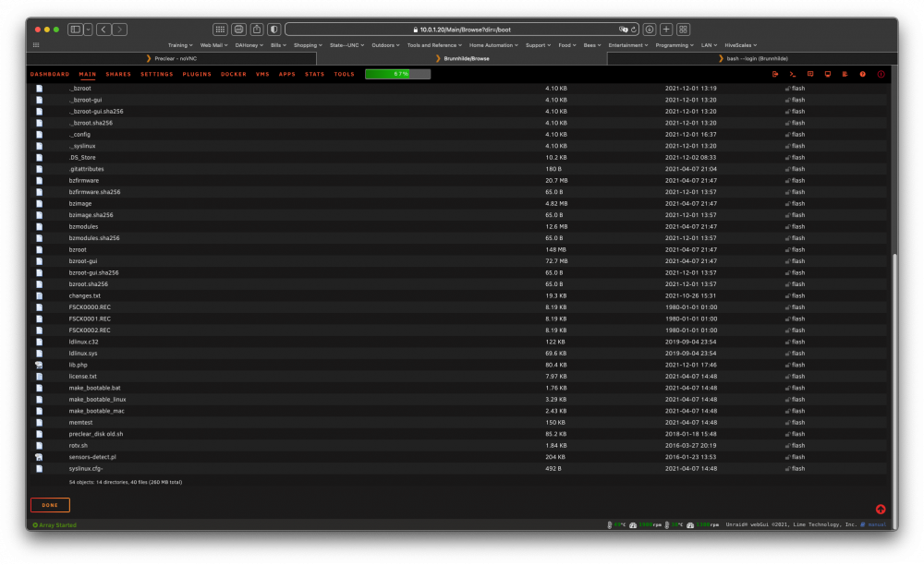Screen dimensions: 924x565
Task: Click the Safari Share icon
Action: point(257,30)
